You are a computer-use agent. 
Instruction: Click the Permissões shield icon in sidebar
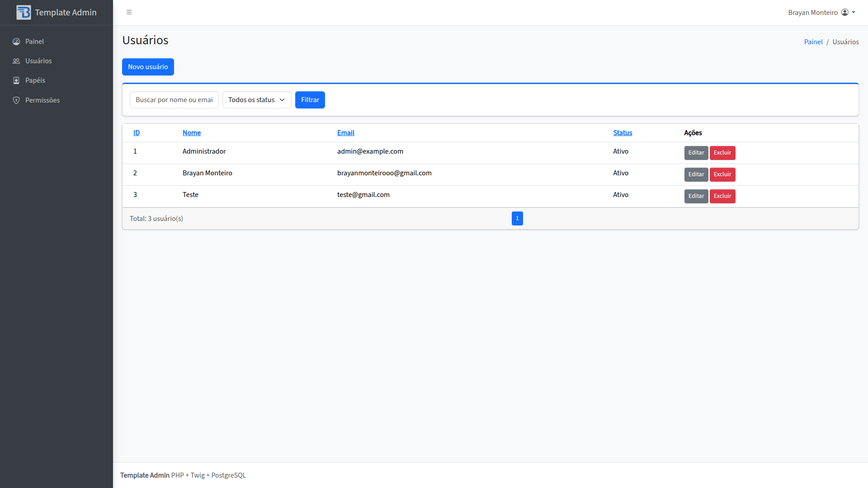point(16,100)
